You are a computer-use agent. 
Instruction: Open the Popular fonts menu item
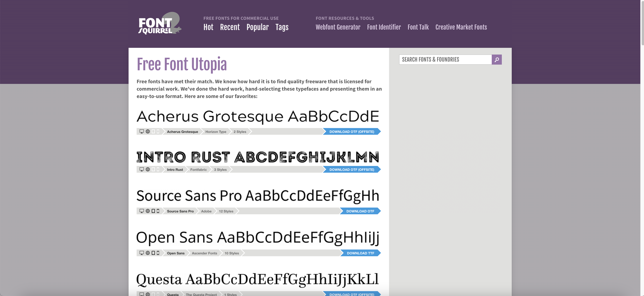[x=257, y=27]
